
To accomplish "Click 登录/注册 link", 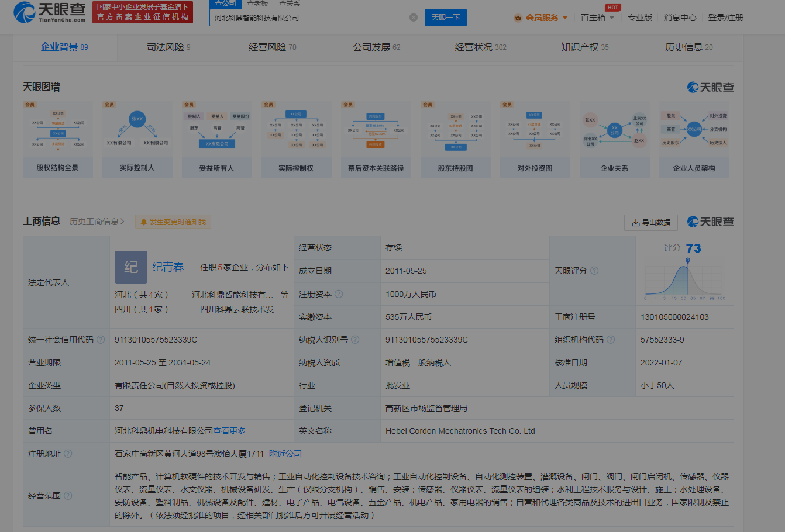I will [725, 18].
